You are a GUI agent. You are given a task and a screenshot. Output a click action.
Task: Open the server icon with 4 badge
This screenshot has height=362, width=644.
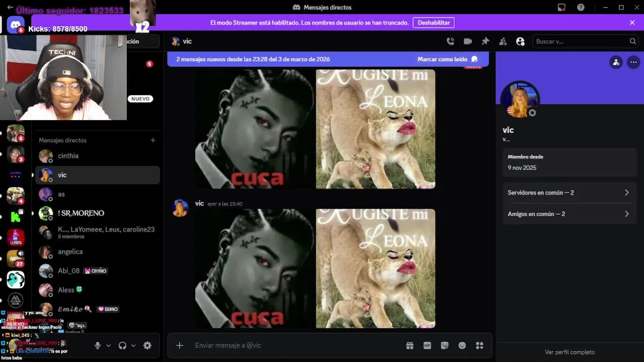(x=16, y=195)
